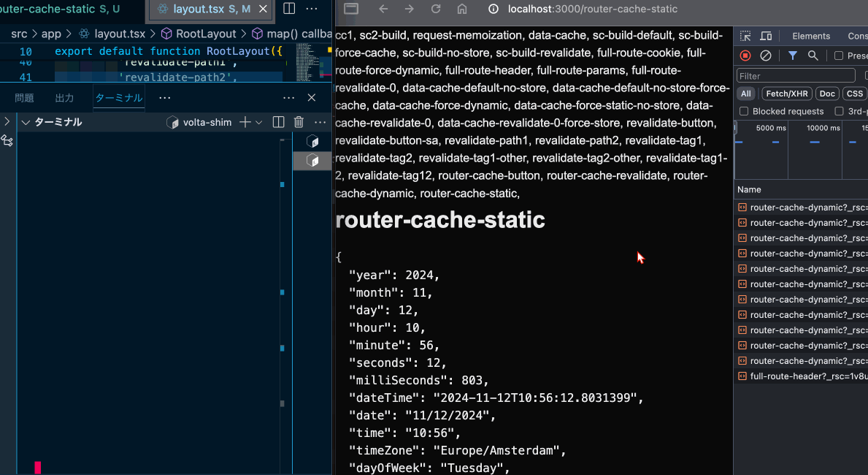View site information icon in address bar
The image size is (868, 475).
point(493,9)
